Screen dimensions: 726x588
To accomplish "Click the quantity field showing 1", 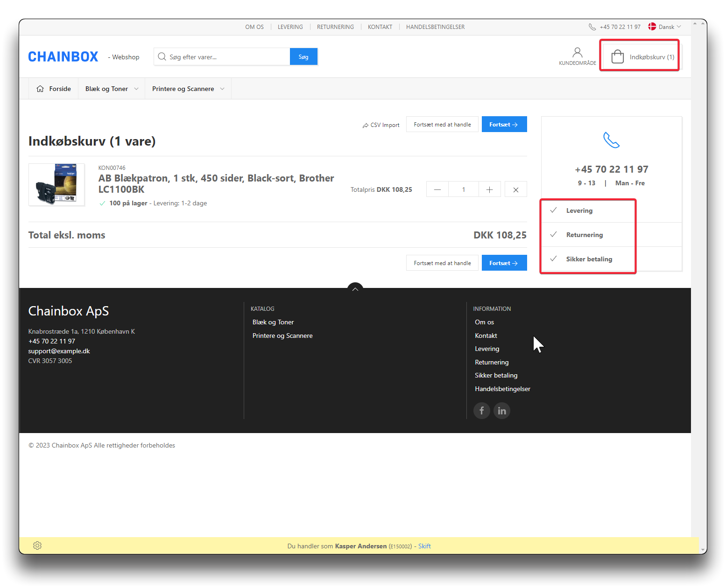I will [464, 189].
